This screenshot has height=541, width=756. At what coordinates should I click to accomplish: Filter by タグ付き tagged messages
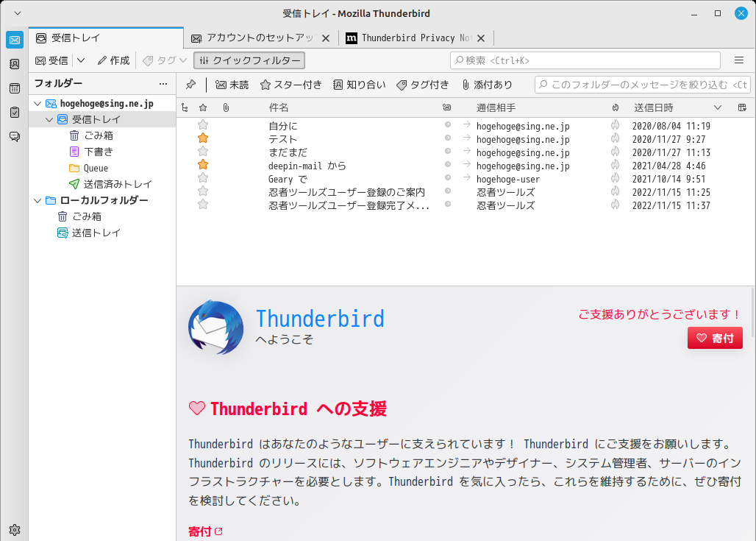(x=422, y=85)
